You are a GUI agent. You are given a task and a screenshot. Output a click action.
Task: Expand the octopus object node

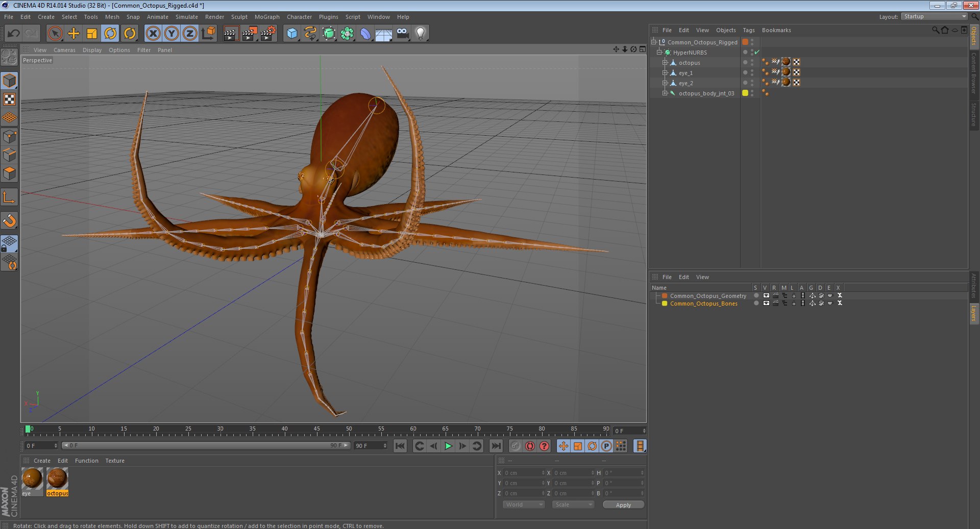665,62
